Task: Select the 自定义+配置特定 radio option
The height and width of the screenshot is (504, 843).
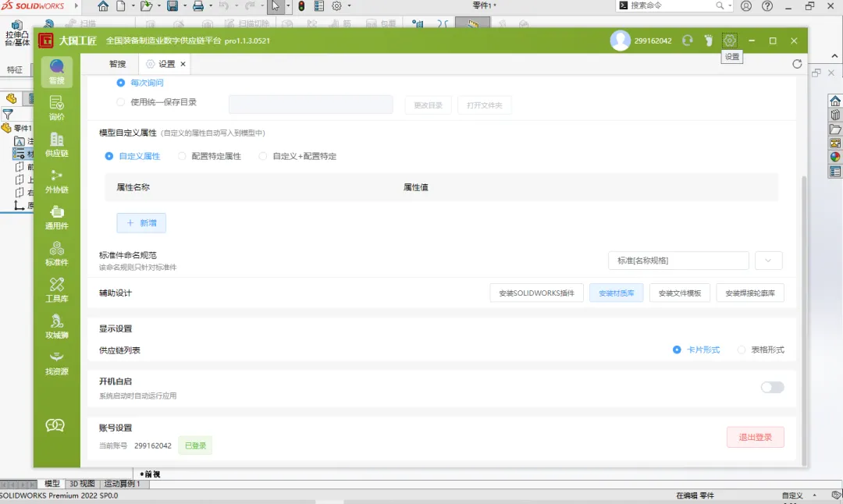Action: pyautogui.click(x=263, y=156)
